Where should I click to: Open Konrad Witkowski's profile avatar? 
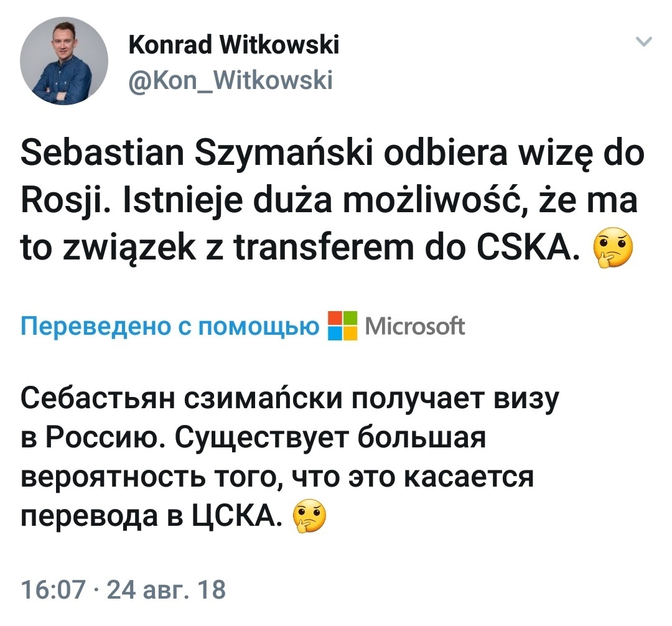[64, 61]
